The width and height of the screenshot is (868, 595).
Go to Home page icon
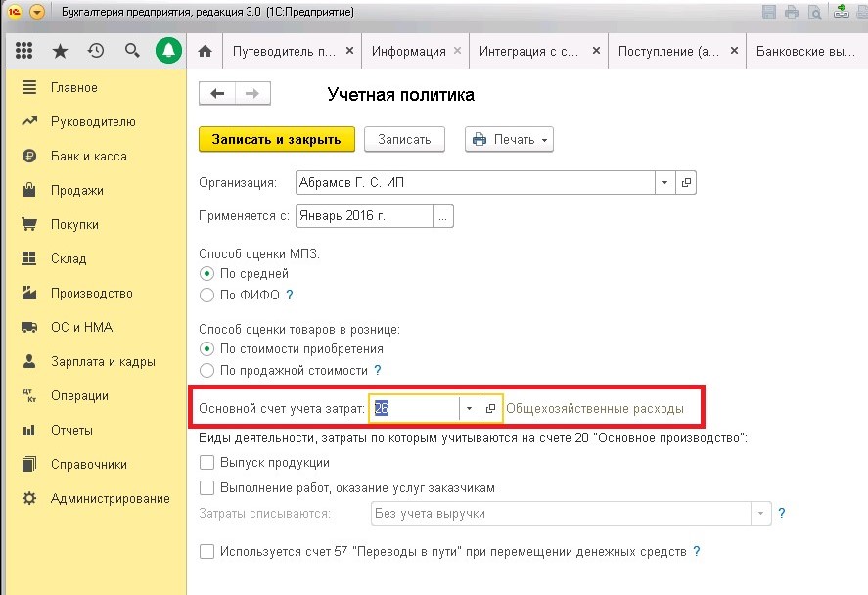(x=205, y=51)
